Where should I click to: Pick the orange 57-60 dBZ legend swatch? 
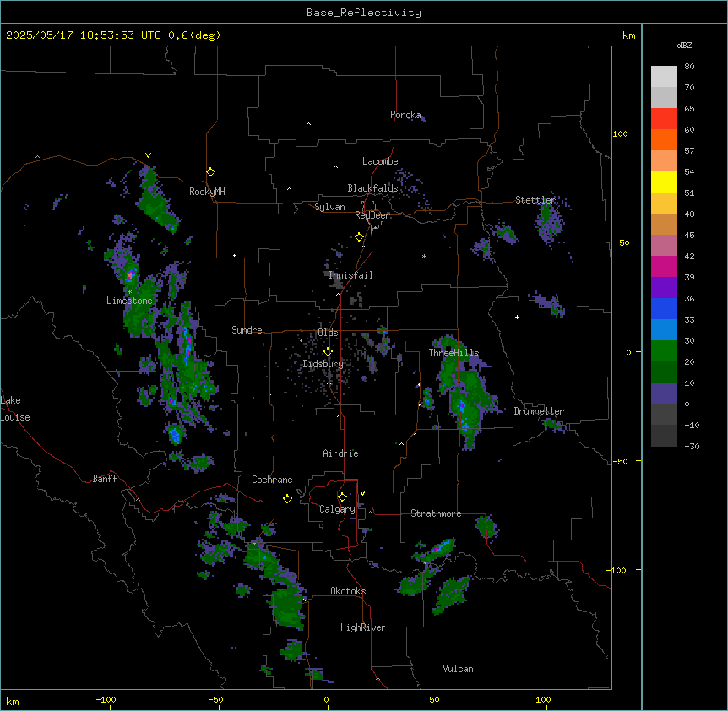664,139
